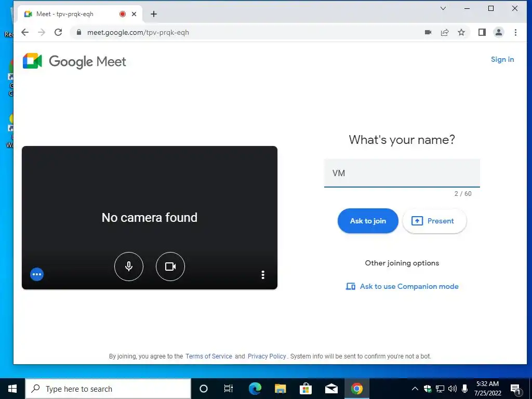Open the Privacy Policy link
The width and height of the screenshot is (532, 399).
pyautogui.click(x=267, y=356)
